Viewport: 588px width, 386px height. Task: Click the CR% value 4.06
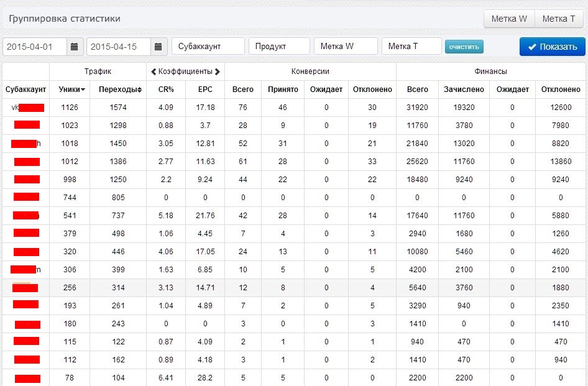(x=166, y=252)
